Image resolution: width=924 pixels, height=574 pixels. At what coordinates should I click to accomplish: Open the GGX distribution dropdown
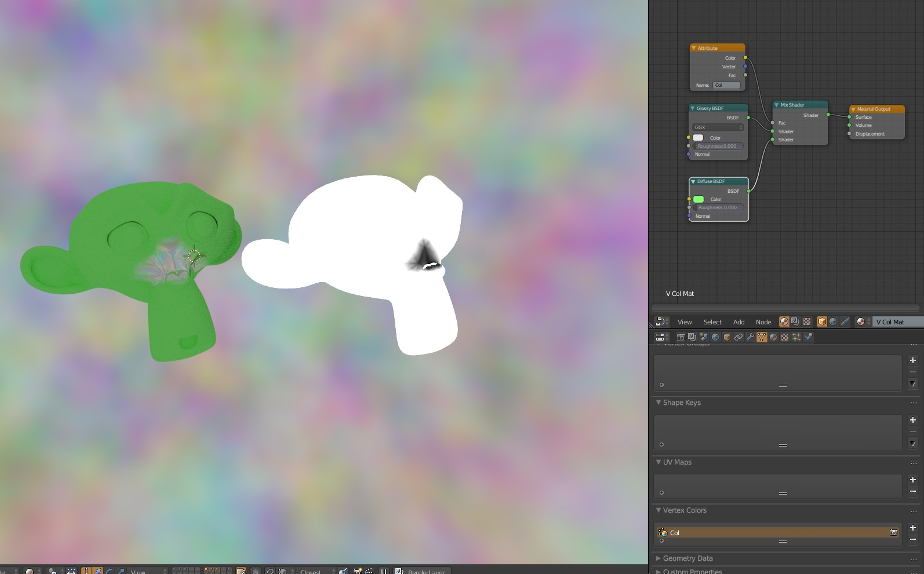pos(718,127)
